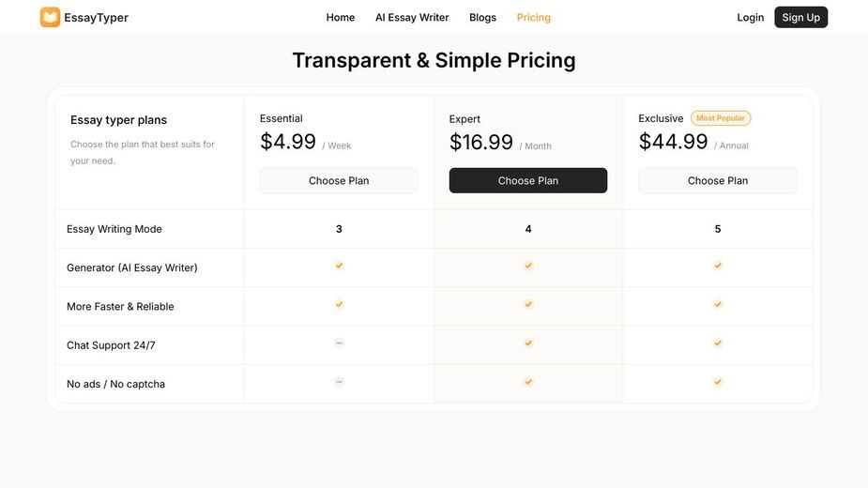Click Essential plan's Chat Support dash icon

(339, 343)
